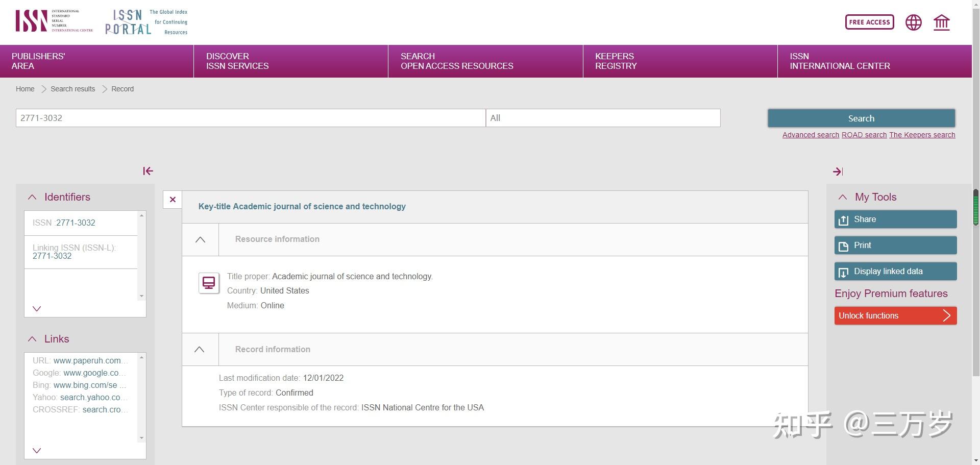
Task: Click the Unlock functions button
Action: click(x=896, y=315)
